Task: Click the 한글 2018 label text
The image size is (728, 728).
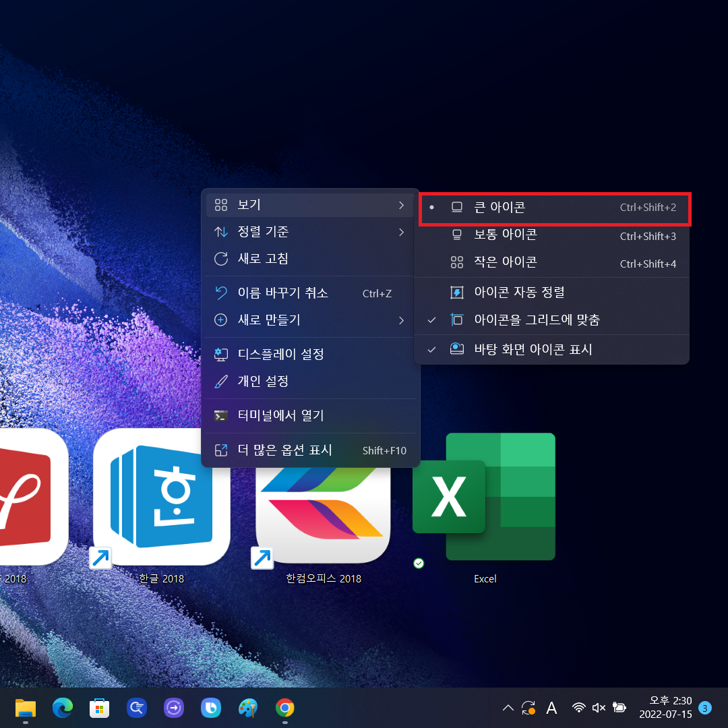Action: click(162, 579)
